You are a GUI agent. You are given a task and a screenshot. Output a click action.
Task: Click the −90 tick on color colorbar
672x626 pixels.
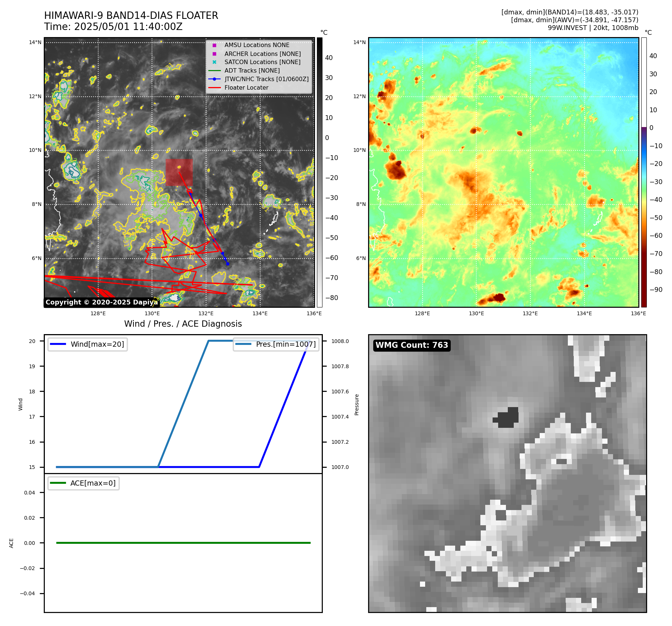pos(656,290)
